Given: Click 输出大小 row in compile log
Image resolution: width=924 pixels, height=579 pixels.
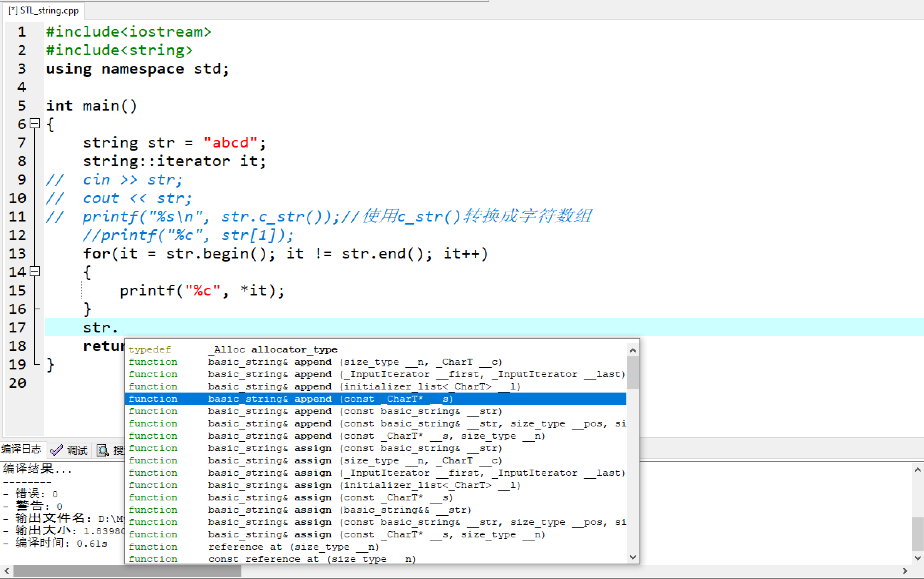Looking at the screenshot, I should (x=64, y=531).
